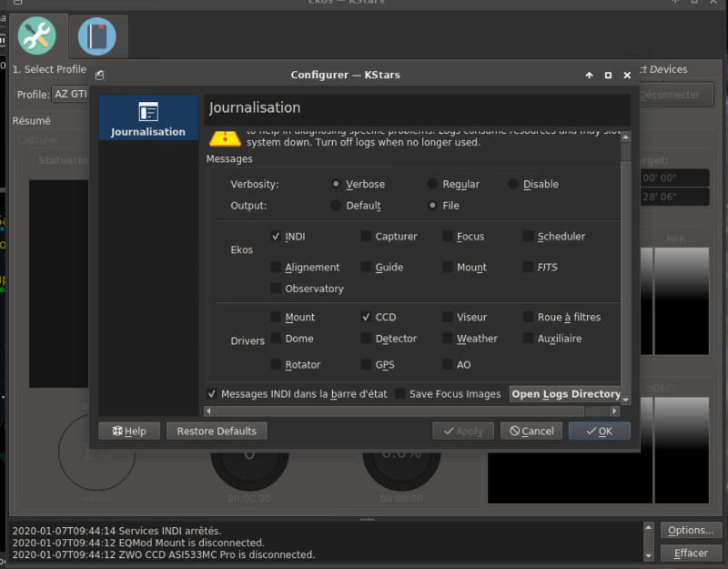Open the Ekos logs notebook tab
This screenshot has width=728, height=569.
(97, 36)
